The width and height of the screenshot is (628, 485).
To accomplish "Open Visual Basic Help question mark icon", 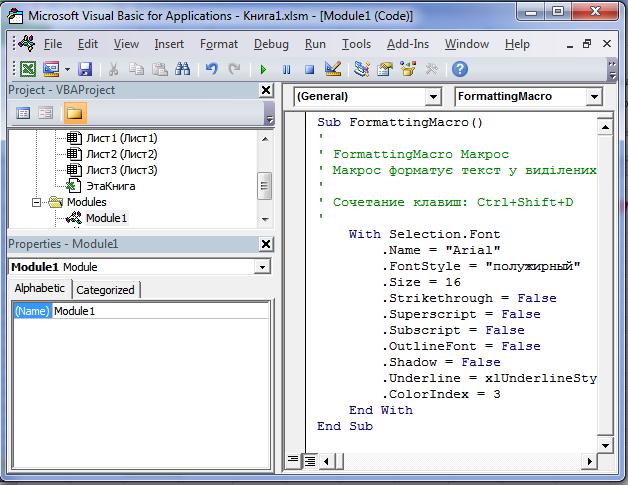I will [460, 69].
